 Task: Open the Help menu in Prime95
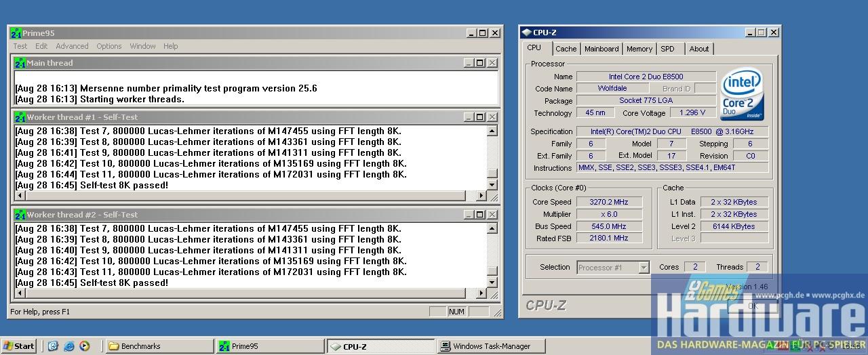[x=170, y=46]
